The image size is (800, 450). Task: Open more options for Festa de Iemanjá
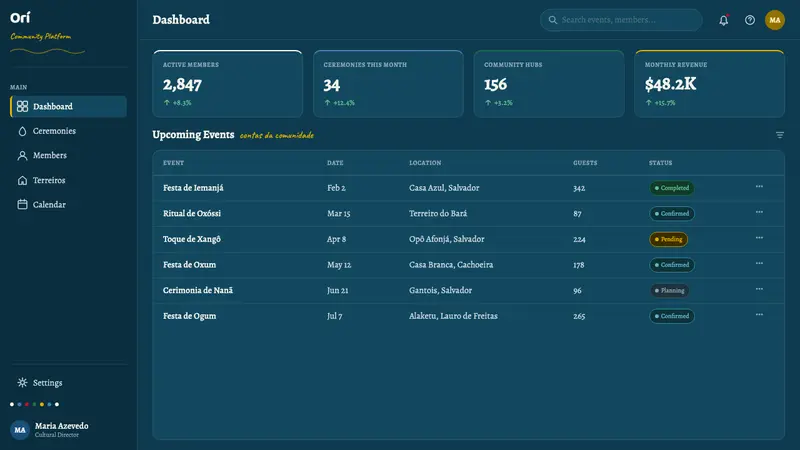(759, 187)
